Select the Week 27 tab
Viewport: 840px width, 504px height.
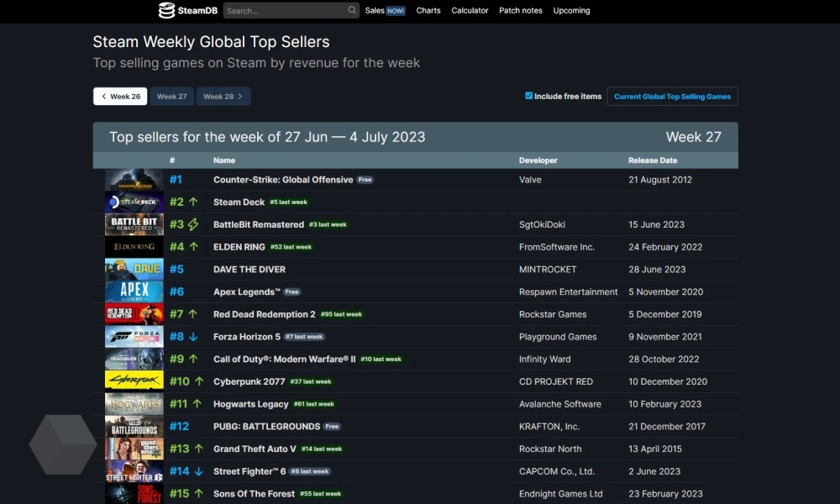tap(172, 97)
